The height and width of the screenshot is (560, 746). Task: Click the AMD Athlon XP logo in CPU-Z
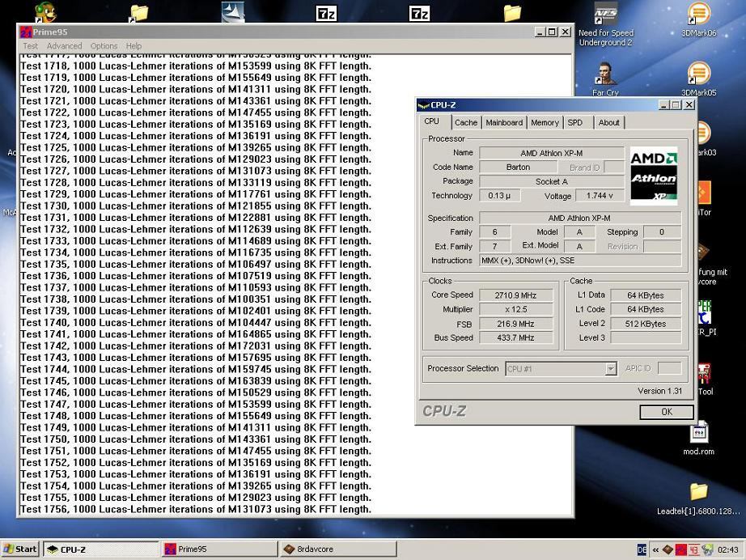[x=654, y=176]
